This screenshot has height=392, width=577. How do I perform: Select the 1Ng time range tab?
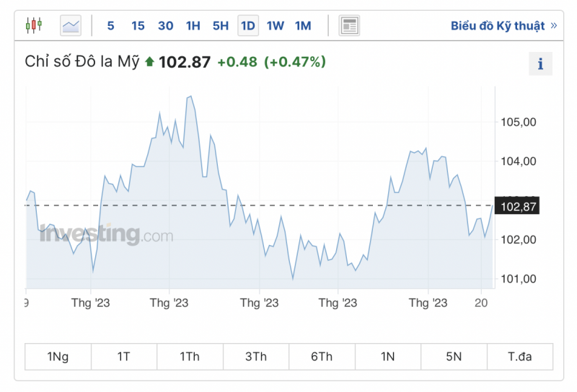coord(58,357)
